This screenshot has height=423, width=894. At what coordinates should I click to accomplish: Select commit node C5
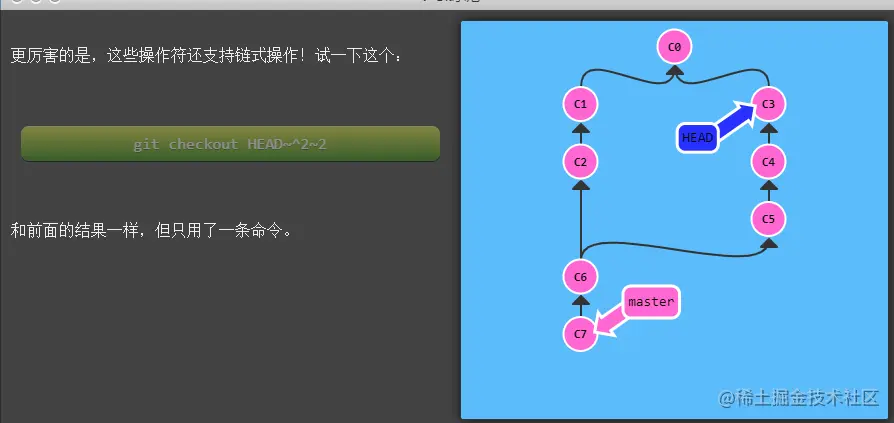(x=769, y=219)
